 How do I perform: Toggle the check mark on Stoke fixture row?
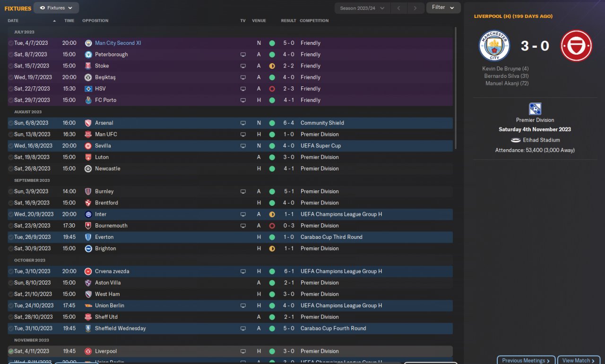11,66
